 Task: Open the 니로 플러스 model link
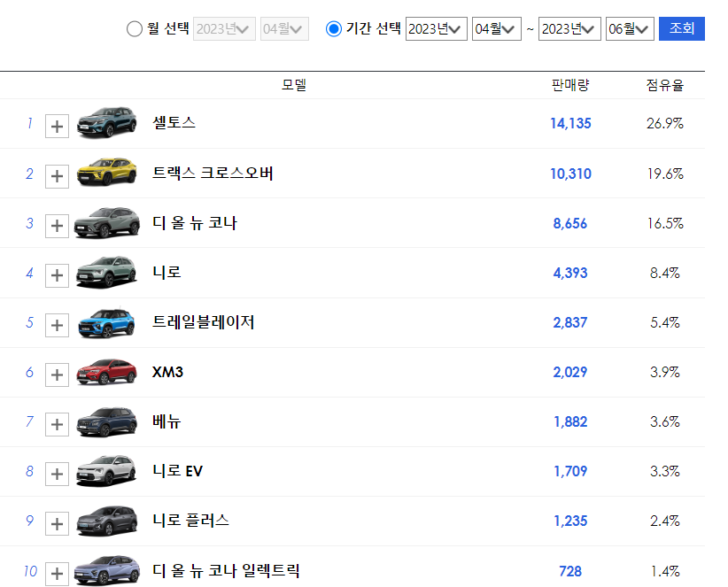tap(190, 521)
